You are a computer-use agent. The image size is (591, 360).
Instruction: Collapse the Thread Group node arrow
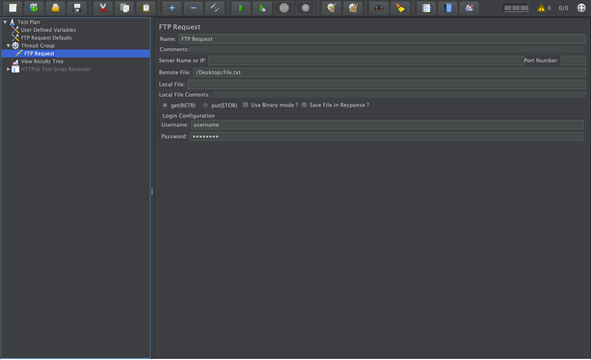click(x=8, y=46)
